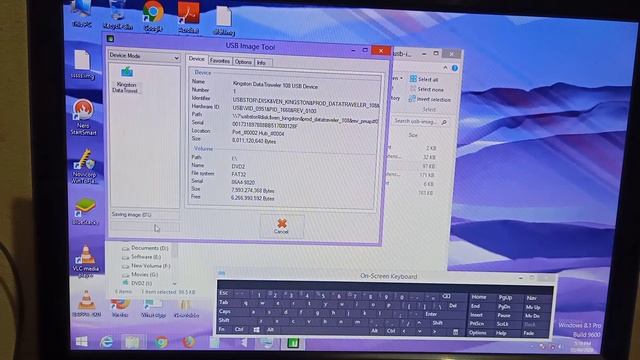Select the file row showing 2 KB

tap(413, 148)
